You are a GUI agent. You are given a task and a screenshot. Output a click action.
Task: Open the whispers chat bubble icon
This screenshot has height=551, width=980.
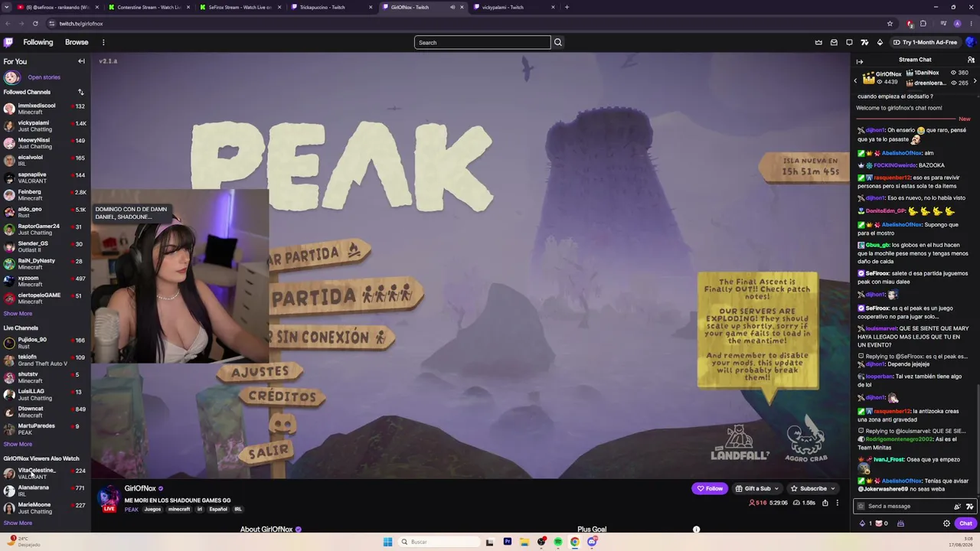click(849, 42)
